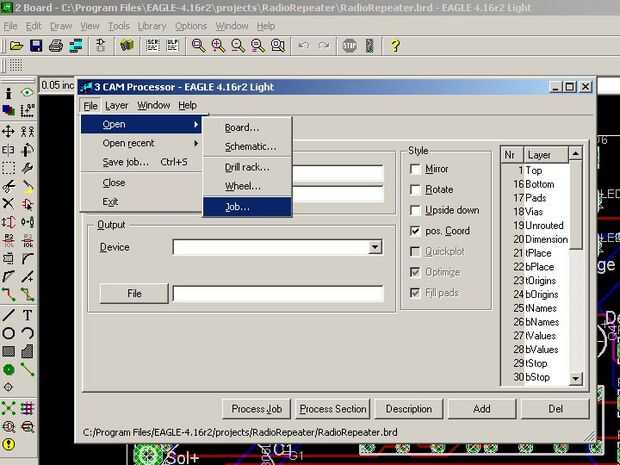The image size is (620, 465).
Task: Click the Description button
Action: pos(408,409)
